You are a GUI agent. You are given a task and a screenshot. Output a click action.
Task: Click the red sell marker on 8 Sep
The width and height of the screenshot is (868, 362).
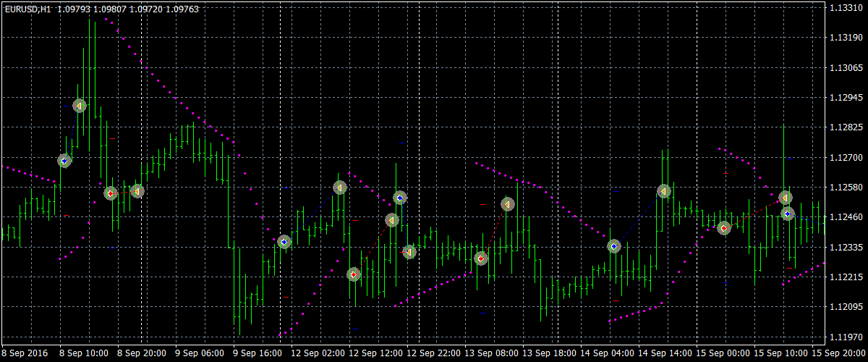pyautogui.click(x=110, y=193)
